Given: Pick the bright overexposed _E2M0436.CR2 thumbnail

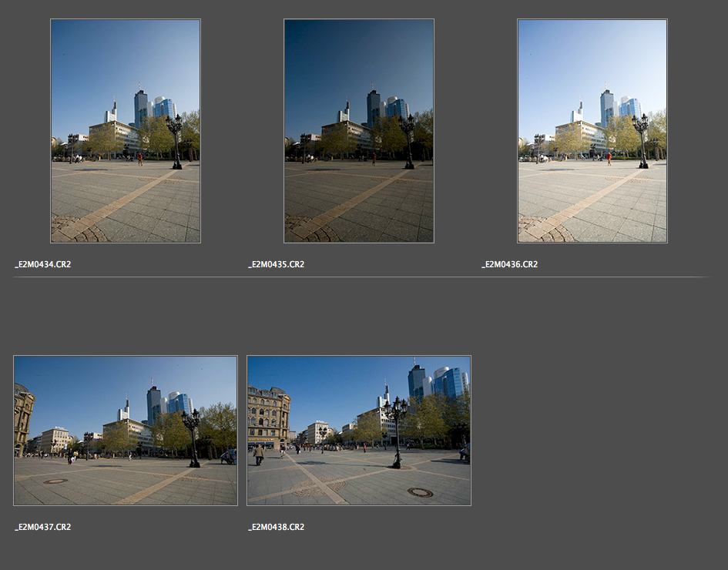Looking at the screenshot, I should 592,131.
